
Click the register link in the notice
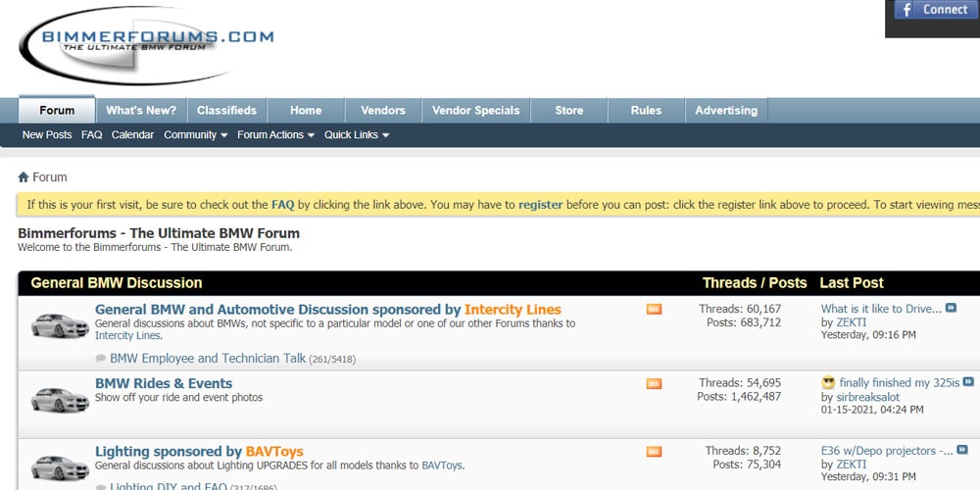(x=540, y=205)
